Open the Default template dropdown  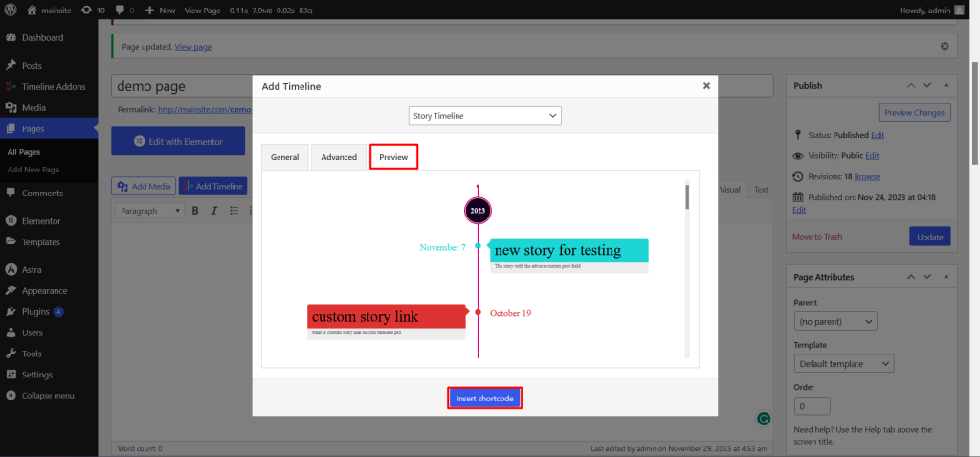click(x=843, y=364)
